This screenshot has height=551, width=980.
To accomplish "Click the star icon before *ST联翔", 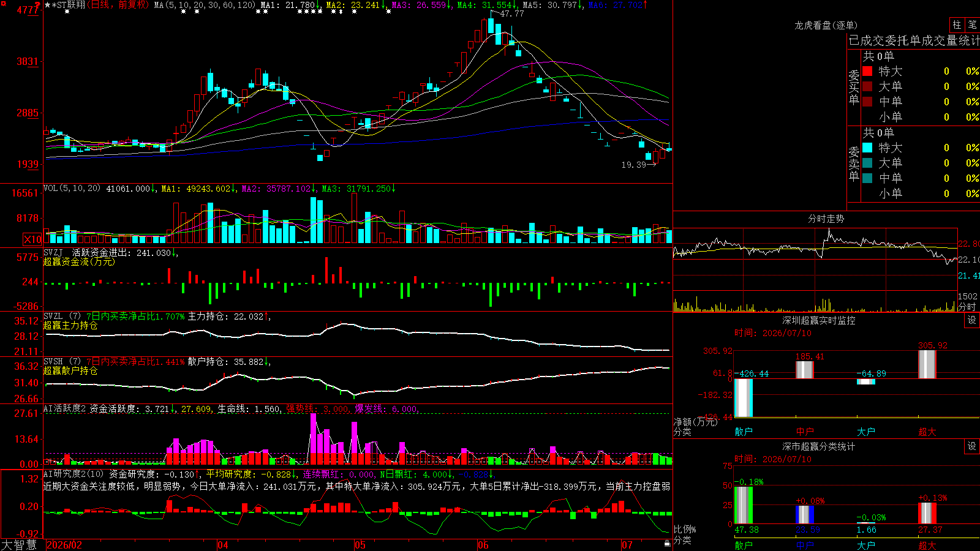I will click(x=47, y=5).
